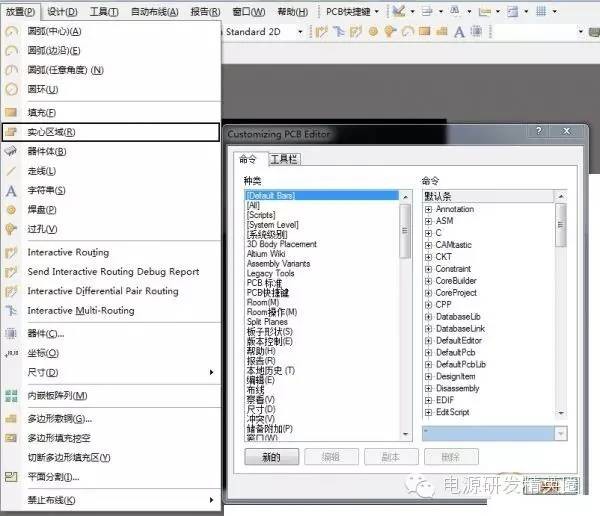Switch to the 工具栏 tab

tap(285, 159)
